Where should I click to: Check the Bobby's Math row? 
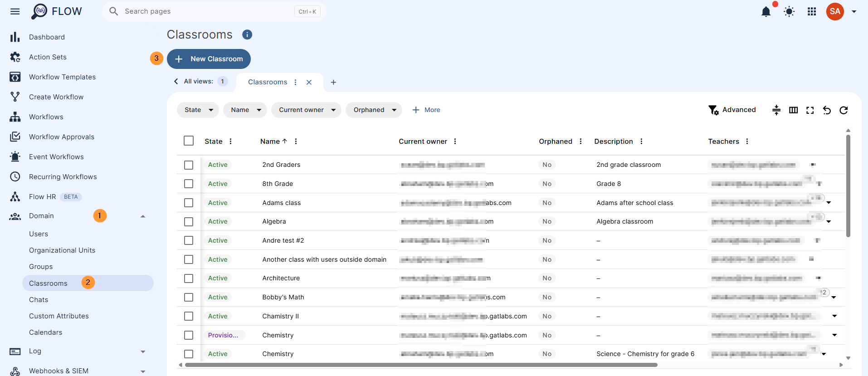click(x=189, y=297)
